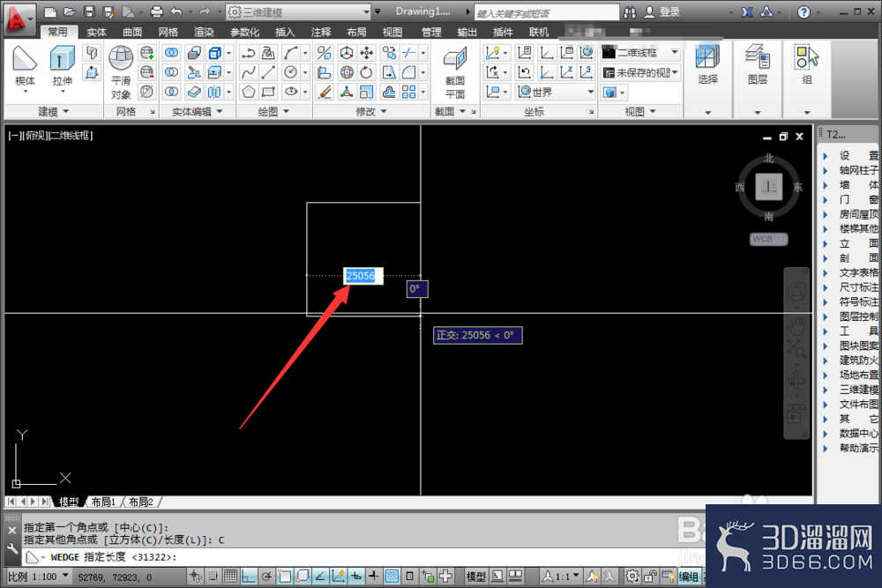882x588 pixels.
Task: Open the visual style 二维线框 dropdown
Action: tap(640, 53)
